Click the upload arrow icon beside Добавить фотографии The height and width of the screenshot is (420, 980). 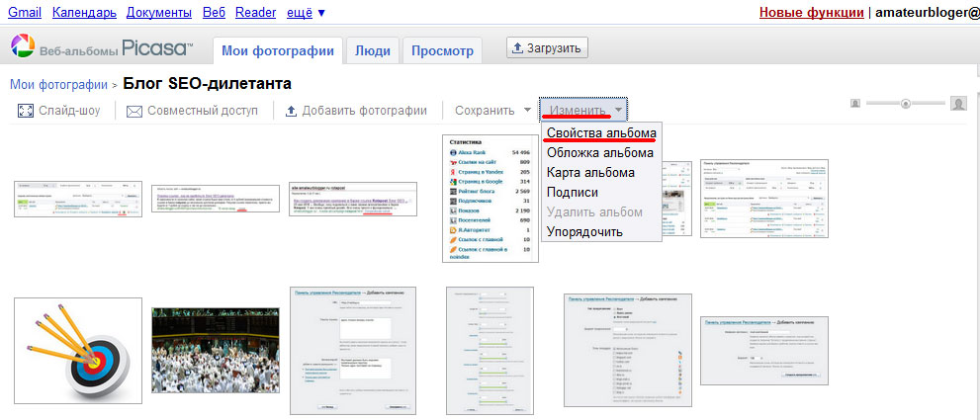click(291, 112)
